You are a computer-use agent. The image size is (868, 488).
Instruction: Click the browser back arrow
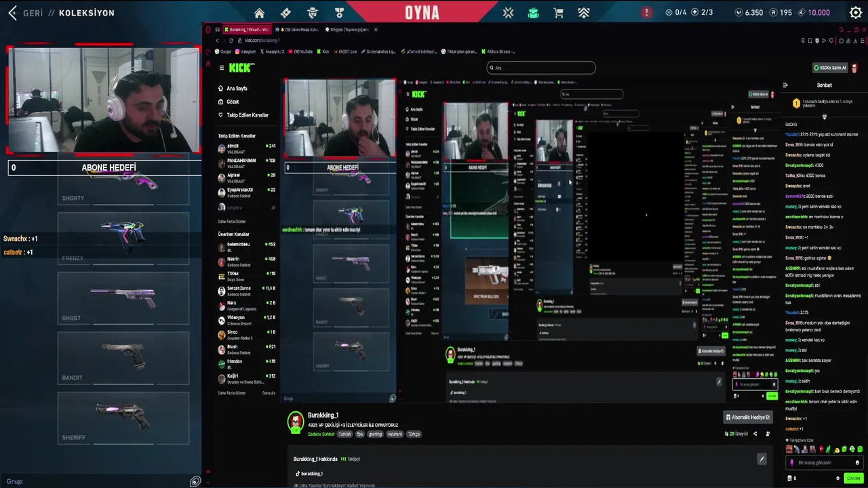217,41
